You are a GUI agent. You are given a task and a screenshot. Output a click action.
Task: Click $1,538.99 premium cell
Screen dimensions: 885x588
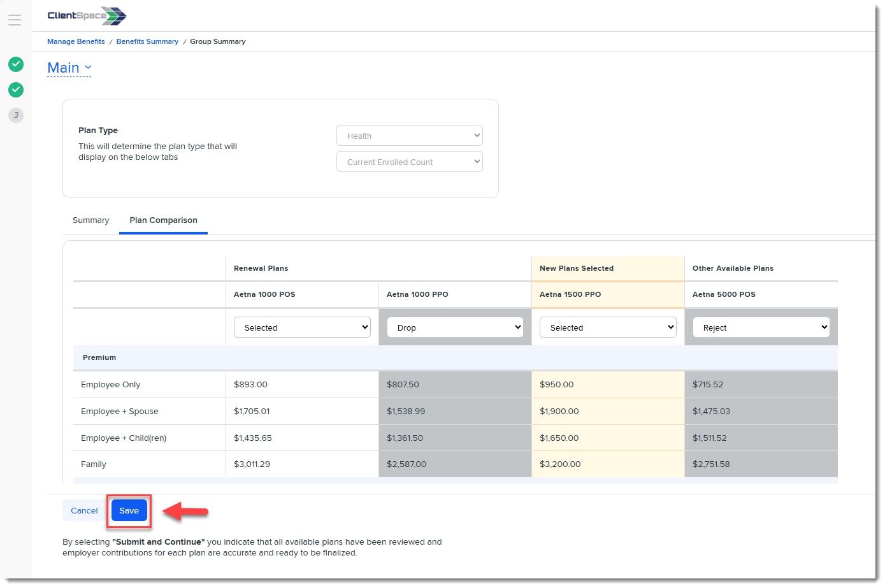coord(456,412)
